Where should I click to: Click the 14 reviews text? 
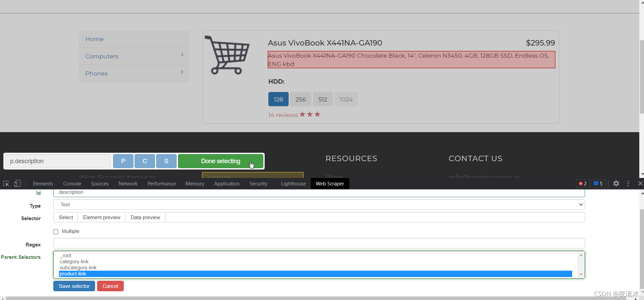(283, 115)
